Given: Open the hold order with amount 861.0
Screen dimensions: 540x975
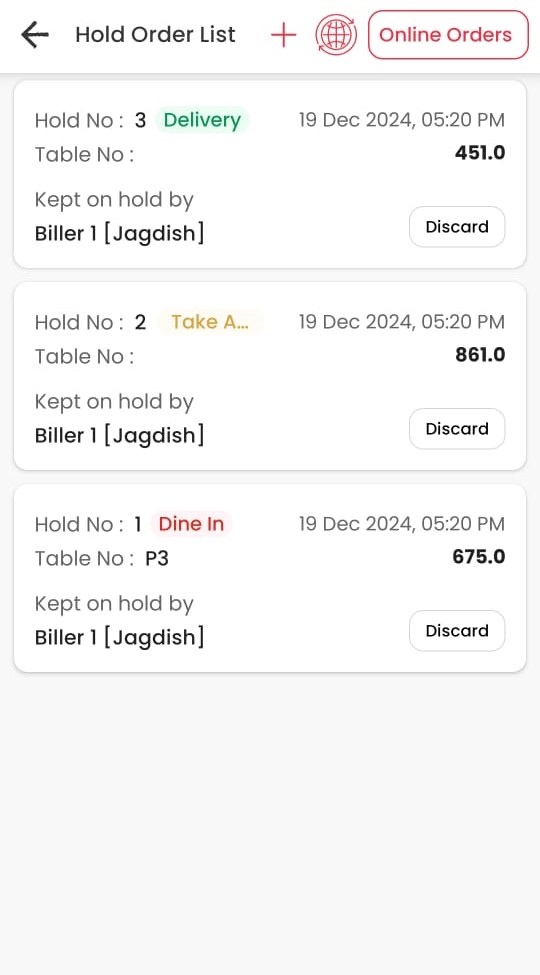Looking at the screenshot, I should (270, 376).
